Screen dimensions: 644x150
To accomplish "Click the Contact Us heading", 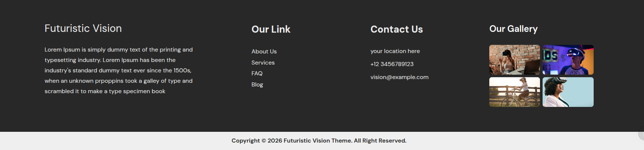I will pos(396,29).
